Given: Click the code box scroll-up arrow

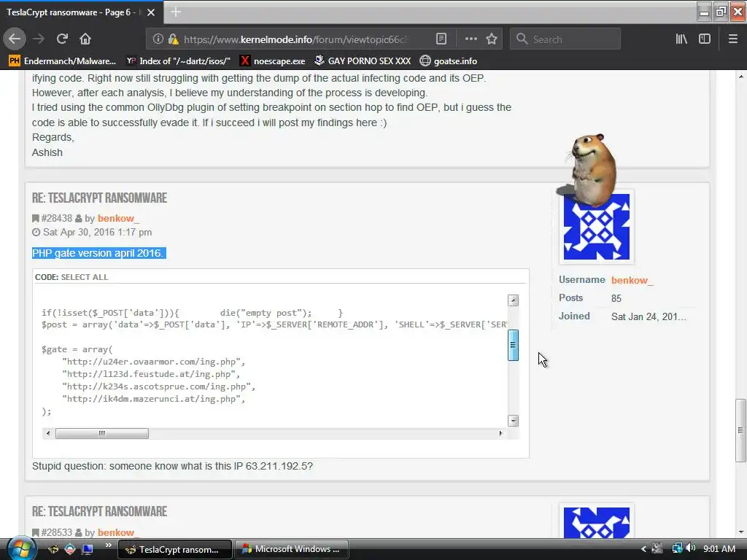Looking at the screenshot, I should (513, 300).
